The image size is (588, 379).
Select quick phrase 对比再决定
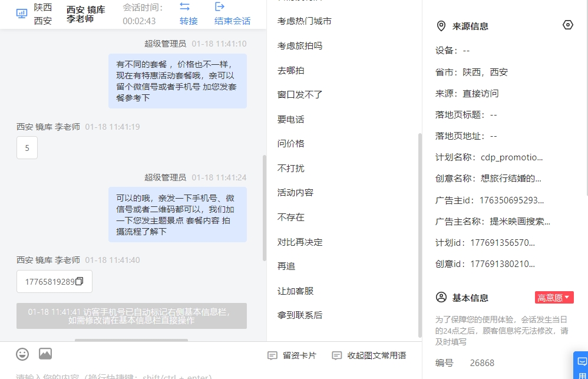coord(300,242)
